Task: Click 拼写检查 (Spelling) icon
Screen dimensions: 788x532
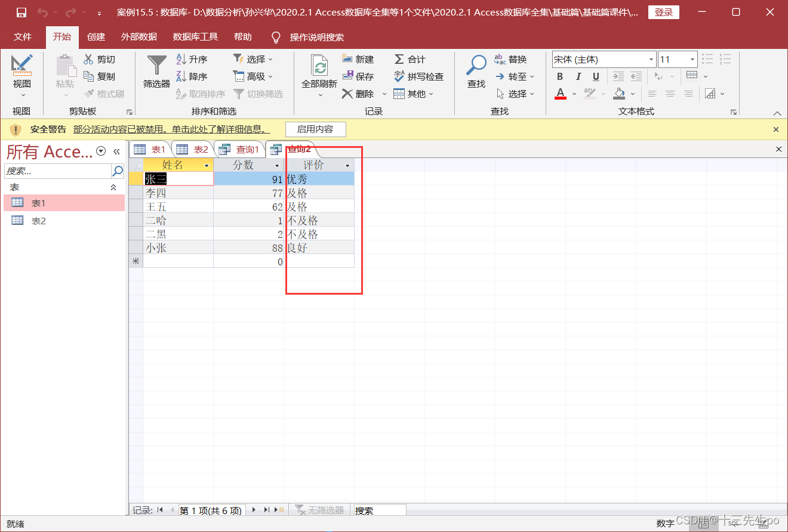Action: coord(399,76)
